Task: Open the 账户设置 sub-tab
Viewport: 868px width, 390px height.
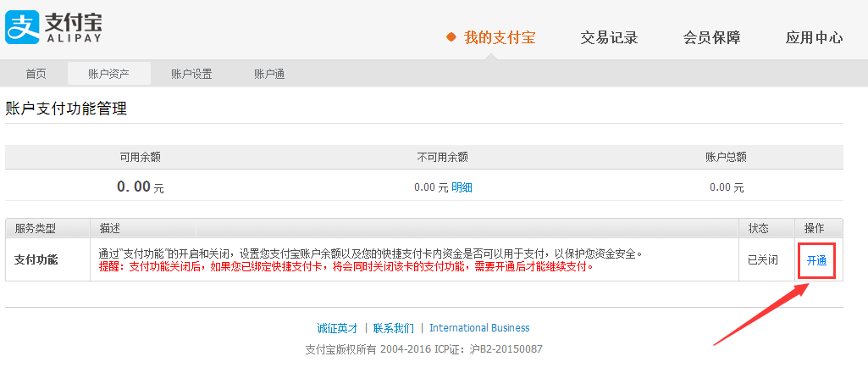Action: click(191, 74)
